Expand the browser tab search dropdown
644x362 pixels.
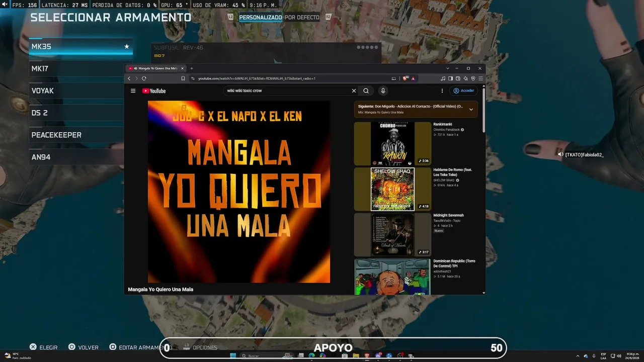pos(448,68)
